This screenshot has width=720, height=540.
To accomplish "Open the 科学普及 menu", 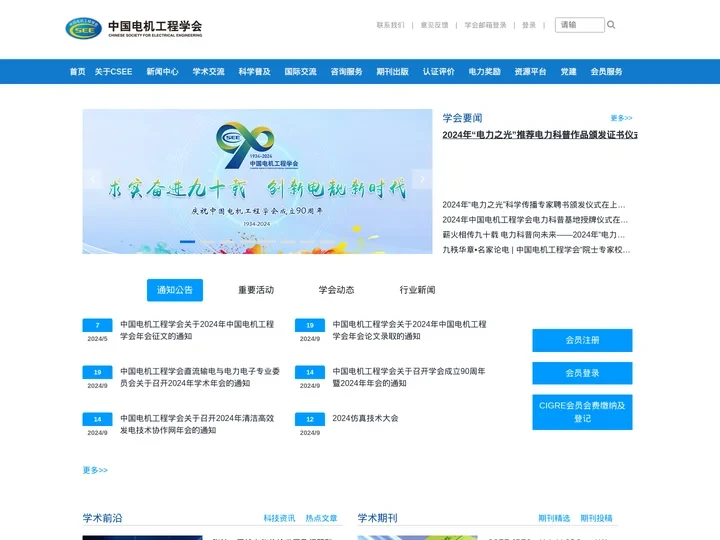I will [254, 72].
